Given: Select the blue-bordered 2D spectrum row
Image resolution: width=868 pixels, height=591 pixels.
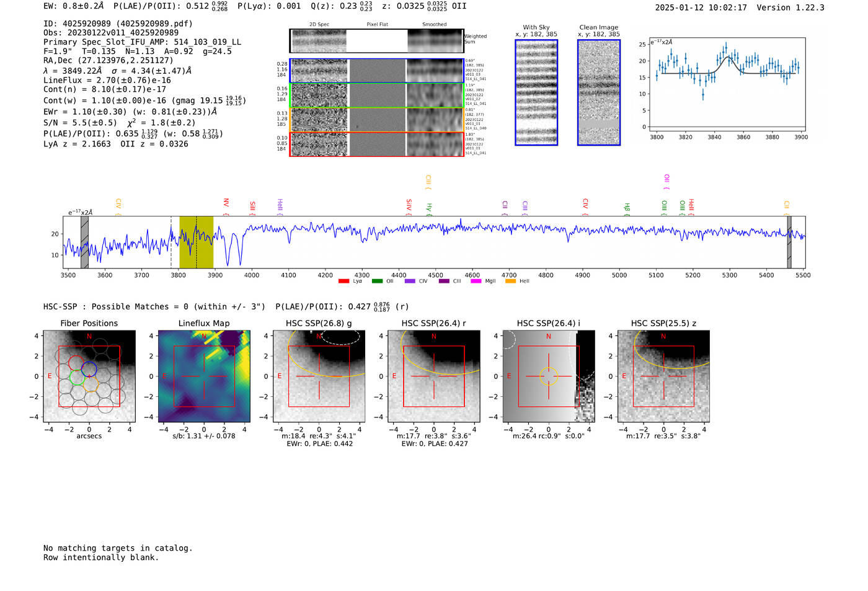Looking at the screenshot, I should tap(376, 71).
